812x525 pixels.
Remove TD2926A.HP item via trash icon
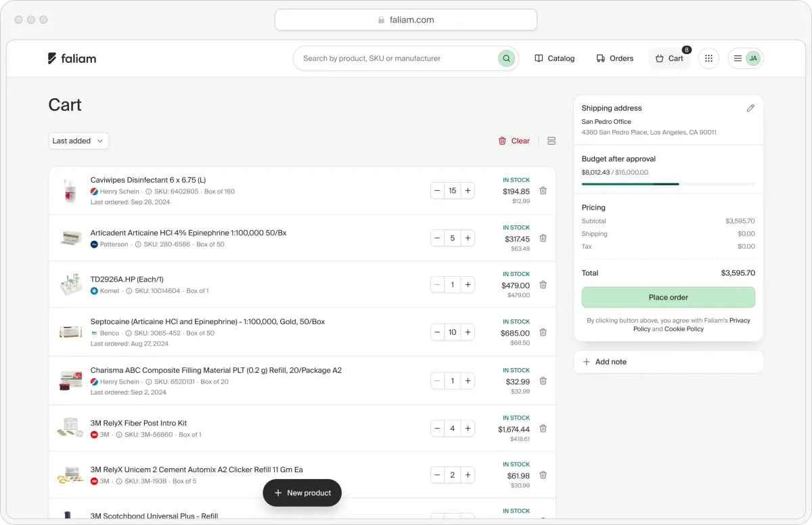pos(543,285)
